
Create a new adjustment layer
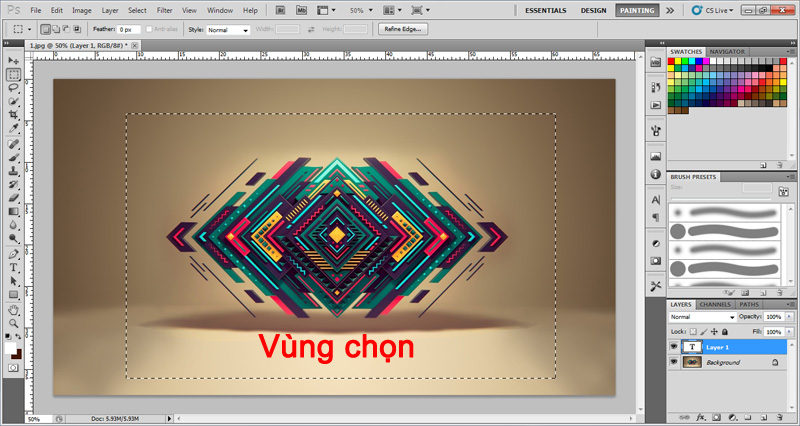732,417
